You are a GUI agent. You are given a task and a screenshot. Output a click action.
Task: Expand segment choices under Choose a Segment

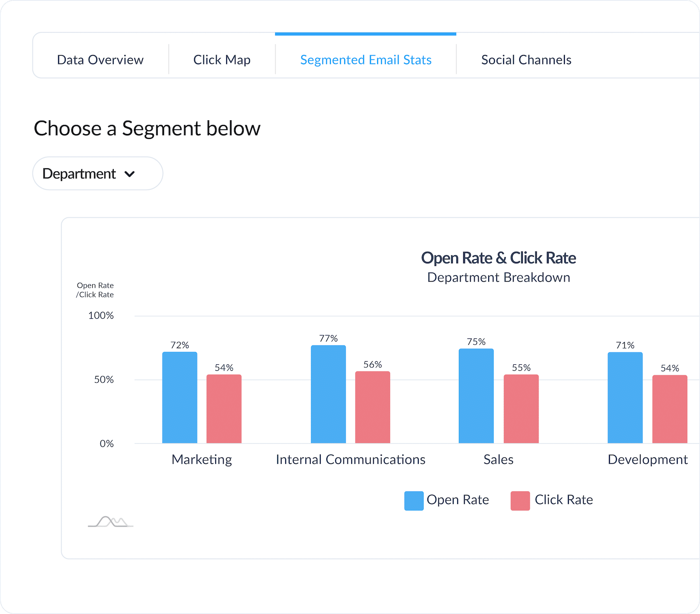coord(97,174)
